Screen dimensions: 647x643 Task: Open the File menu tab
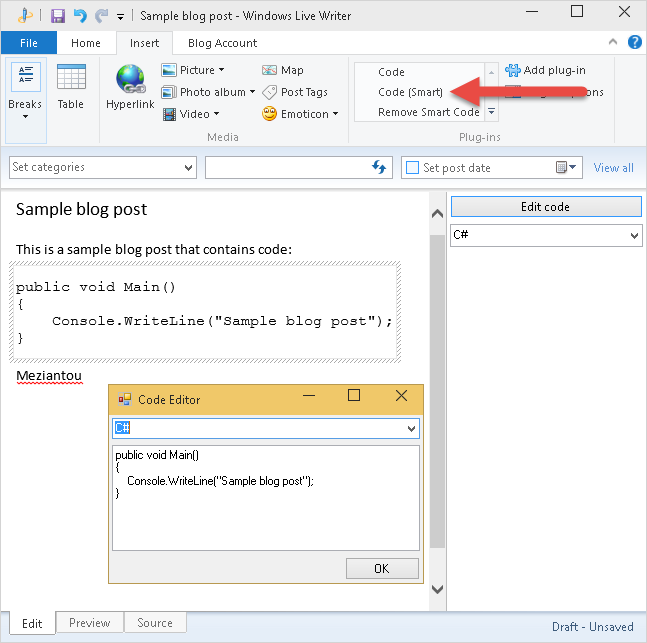[x=28, y=43]
